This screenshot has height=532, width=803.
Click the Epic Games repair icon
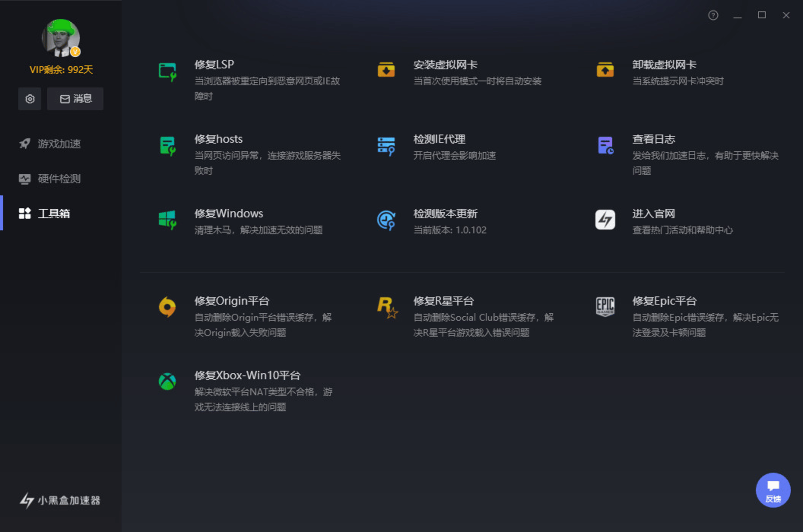point(605,307)
